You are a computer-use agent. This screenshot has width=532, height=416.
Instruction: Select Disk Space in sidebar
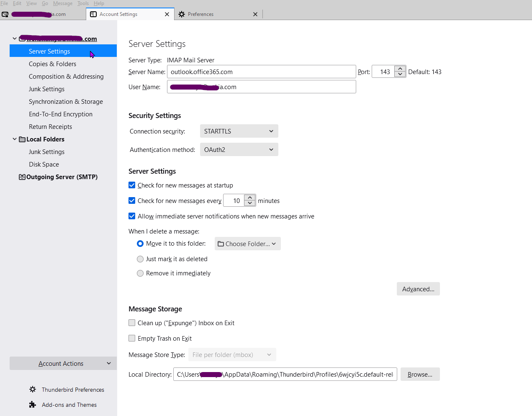point(63,164)
